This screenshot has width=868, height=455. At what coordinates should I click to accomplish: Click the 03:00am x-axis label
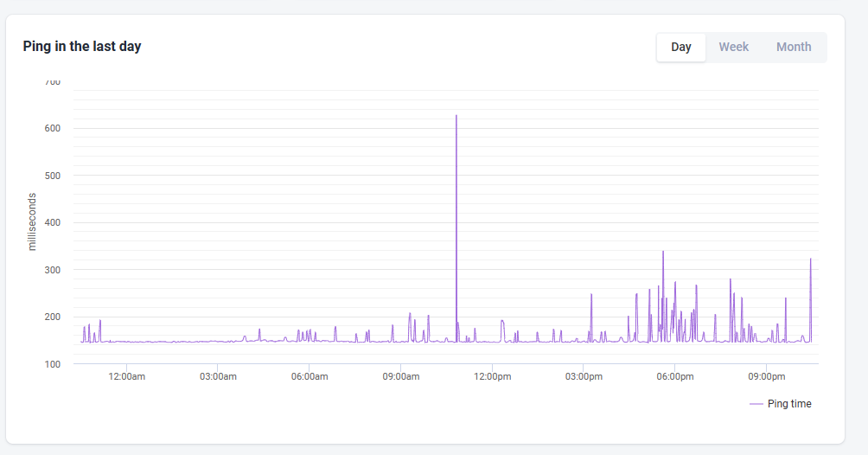coord(218,377)
